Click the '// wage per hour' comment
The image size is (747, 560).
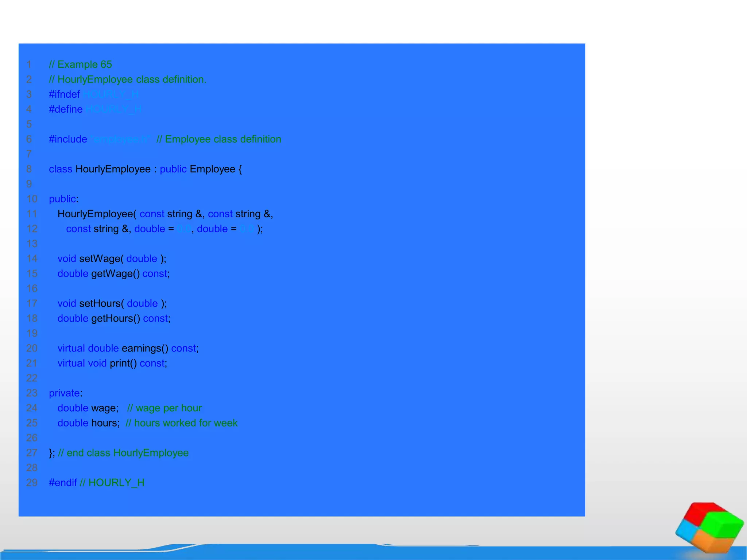[x=164, y=408]
